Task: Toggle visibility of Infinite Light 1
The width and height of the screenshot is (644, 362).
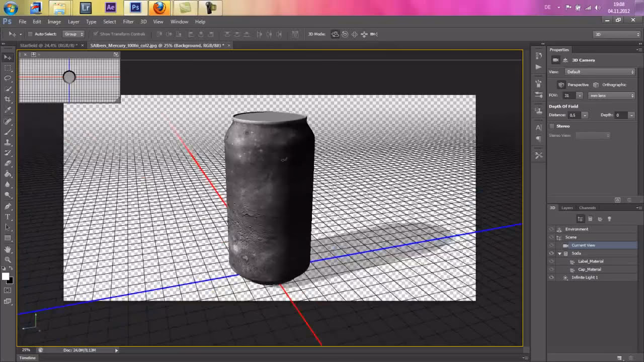Action: point(551,278)
